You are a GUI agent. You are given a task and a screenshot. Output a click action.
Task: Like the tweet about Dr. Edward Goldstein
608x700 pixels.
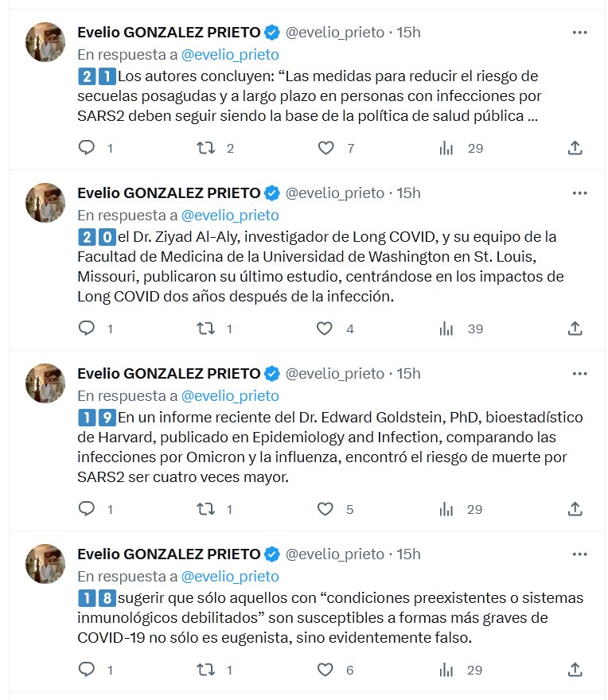click(x=325, y=509)
